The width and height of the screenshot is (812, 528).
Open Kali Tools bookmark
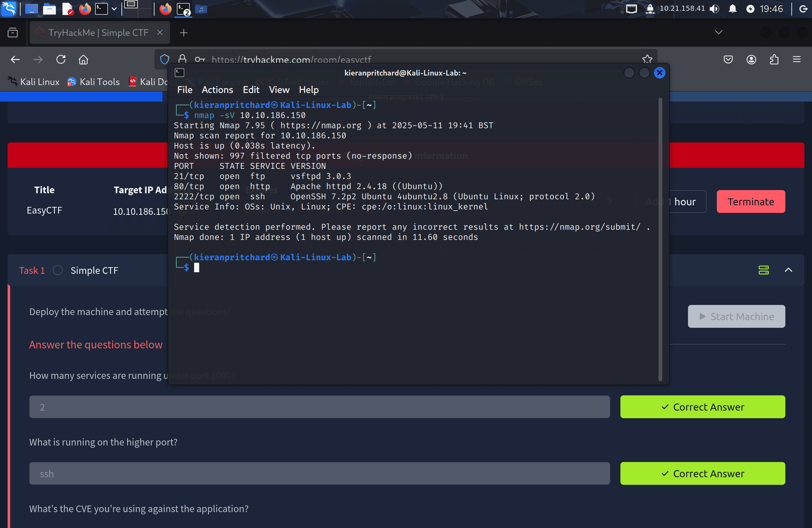pos(93,82)
